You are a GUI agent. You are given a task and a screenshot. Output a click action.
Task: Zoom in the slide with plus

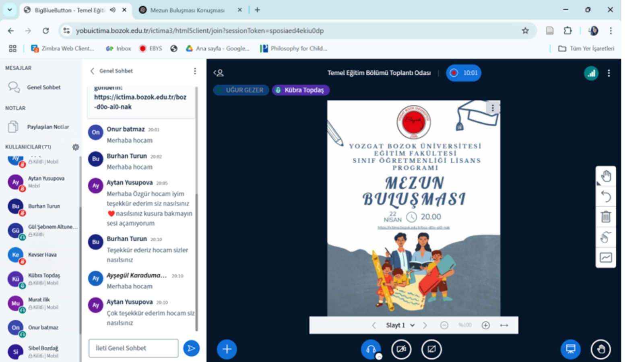point(486,325)
